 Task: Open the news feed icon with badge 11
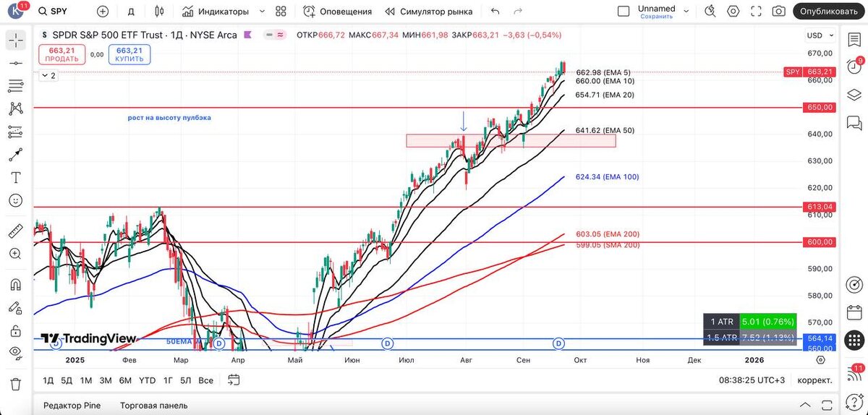[855, 373]
